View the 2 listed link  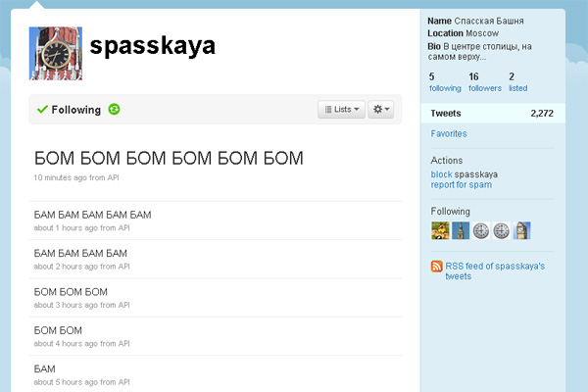pyautogui.click(x=517, y=82)
